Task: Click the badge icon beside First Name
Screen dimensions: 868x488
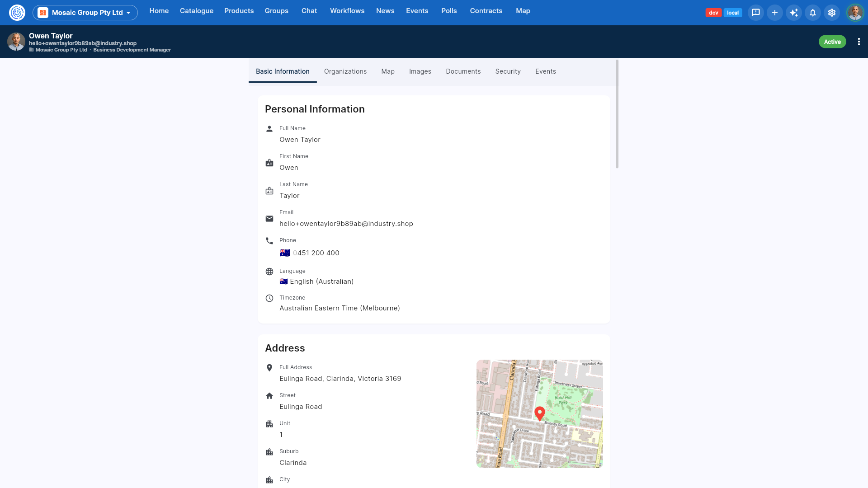Action: click(269, 163)
